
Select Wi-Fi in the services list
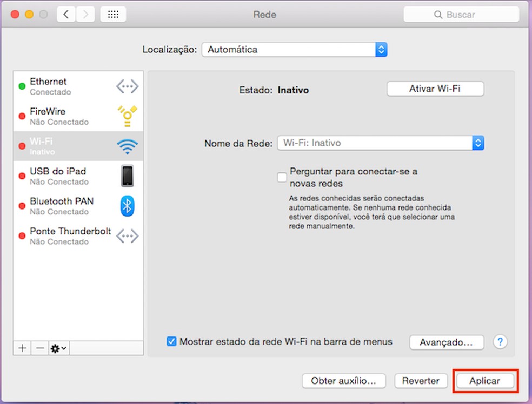pos(78,146)
